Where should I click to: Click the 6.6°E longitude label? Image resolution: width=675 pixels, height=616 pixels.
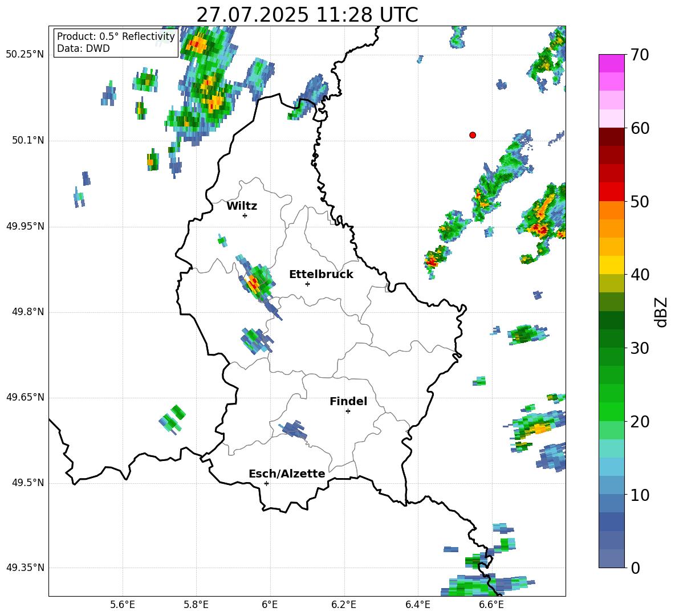tap(491, 605)
